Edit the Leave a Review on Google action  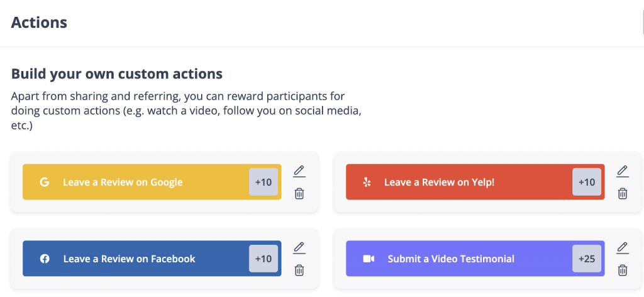click(x=299, y=171)
